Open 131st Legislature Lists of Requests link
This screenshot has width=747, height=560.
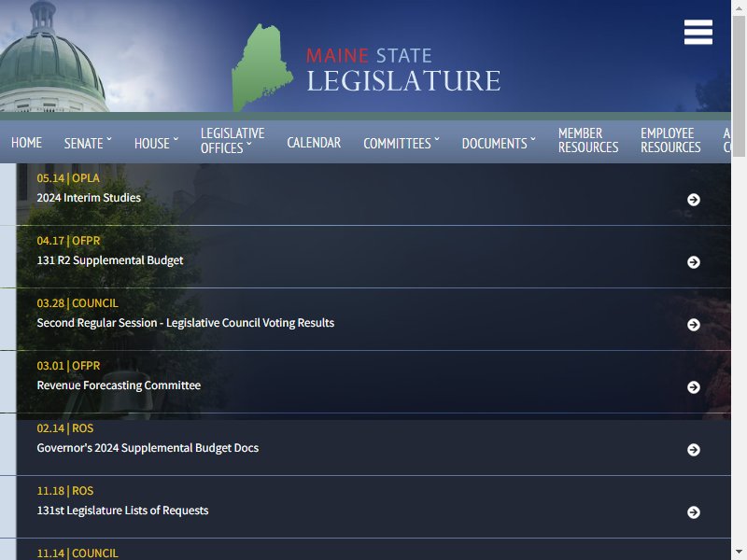click(122, 511)
